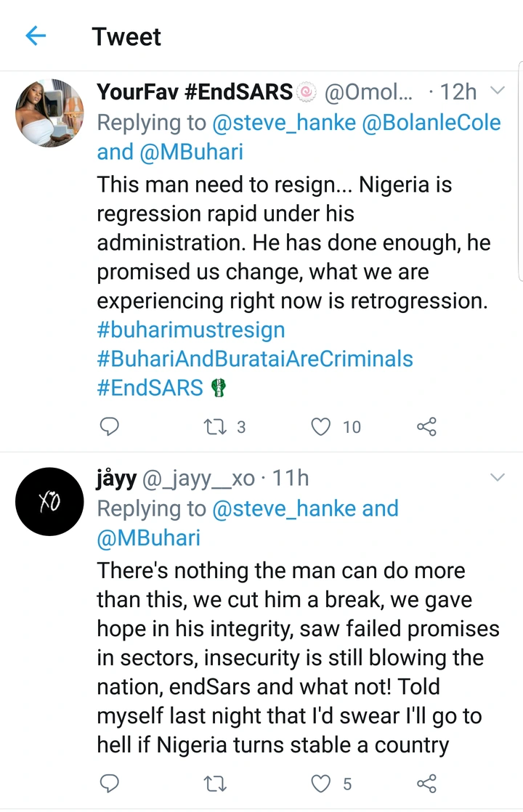Tap the YourFav #EndSARS display name
This screenshot has height=812, width=523.
click(195, 92)
